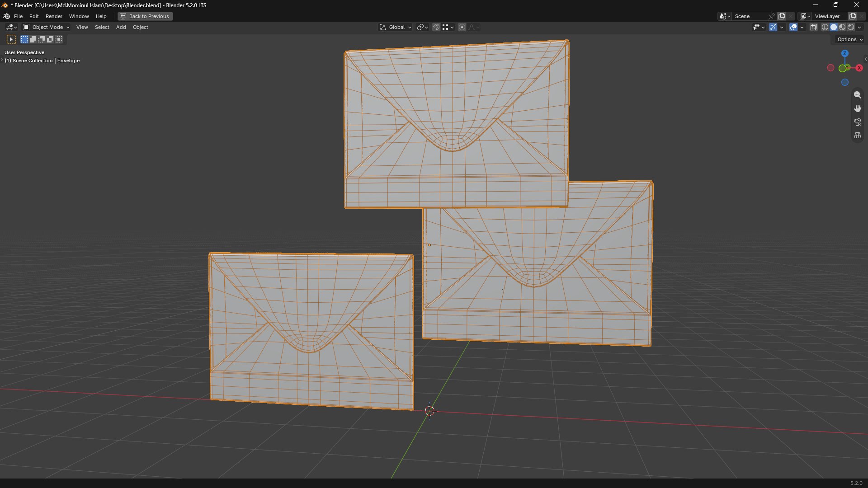Open the Select menu in viewport header
Viewport: 868px width, 488px height.
pyautogui.click(x=102, y=27)
